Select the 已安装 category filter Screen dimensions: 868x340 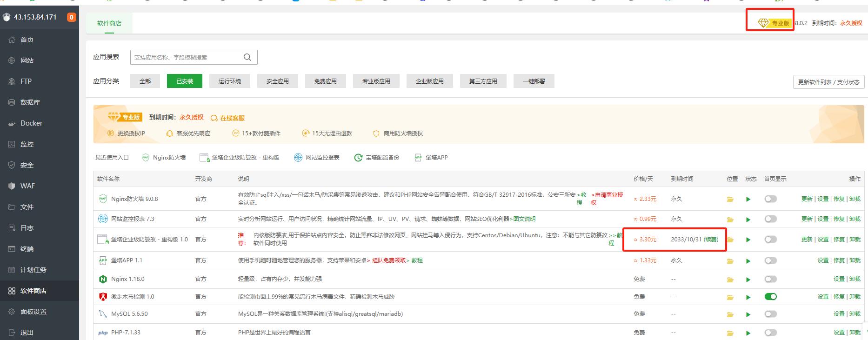(185, 81)
